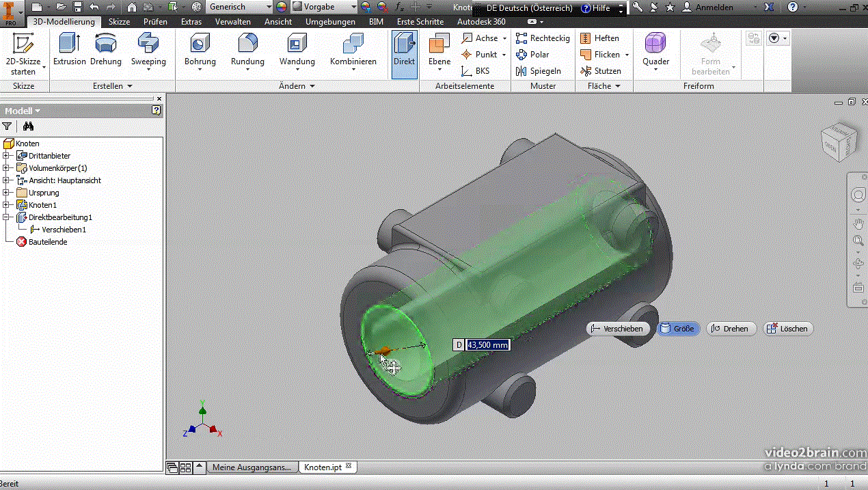Click the zoom magnifier in navigation bar
The width and height of the screenshot is (868, 490).
click(858, 241)
